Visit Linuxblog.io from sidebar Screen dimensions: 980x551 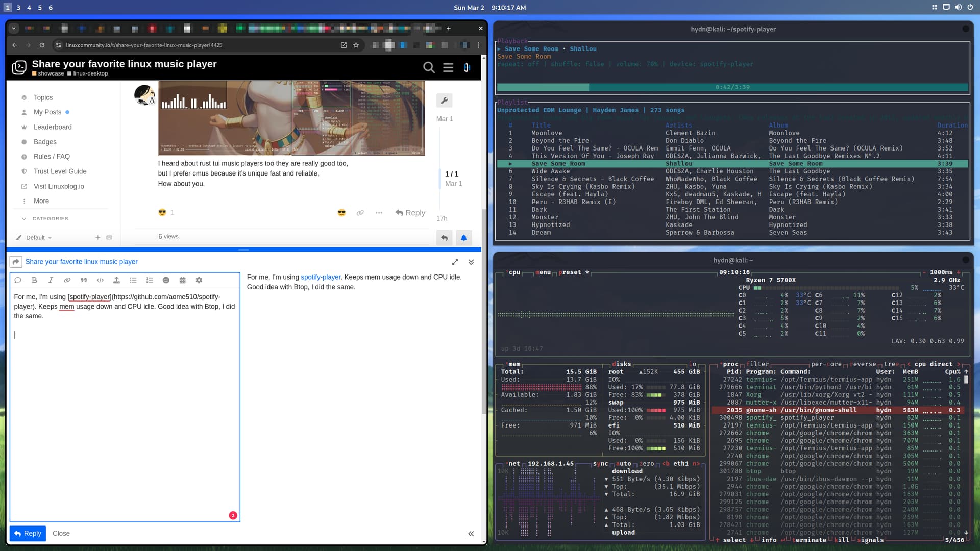pyautogui.click(x=59, y=186)
